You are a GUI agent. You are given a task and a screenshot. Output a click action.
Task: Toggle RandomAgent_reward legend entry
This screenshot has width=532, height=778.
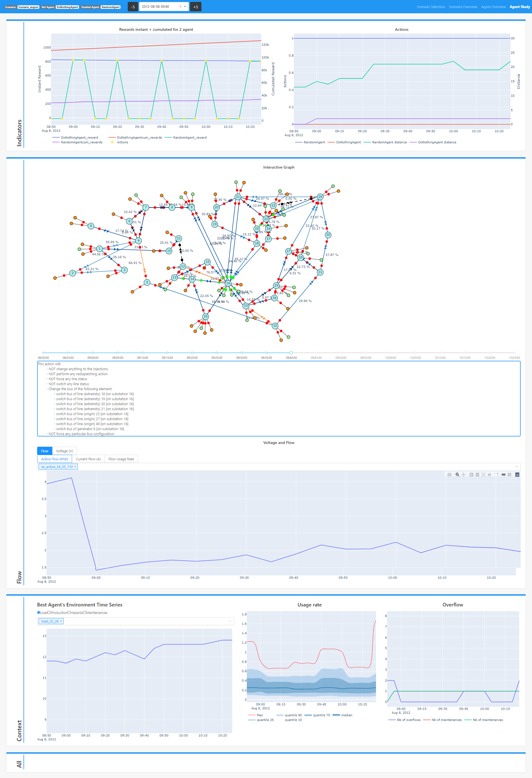(186, 138)
